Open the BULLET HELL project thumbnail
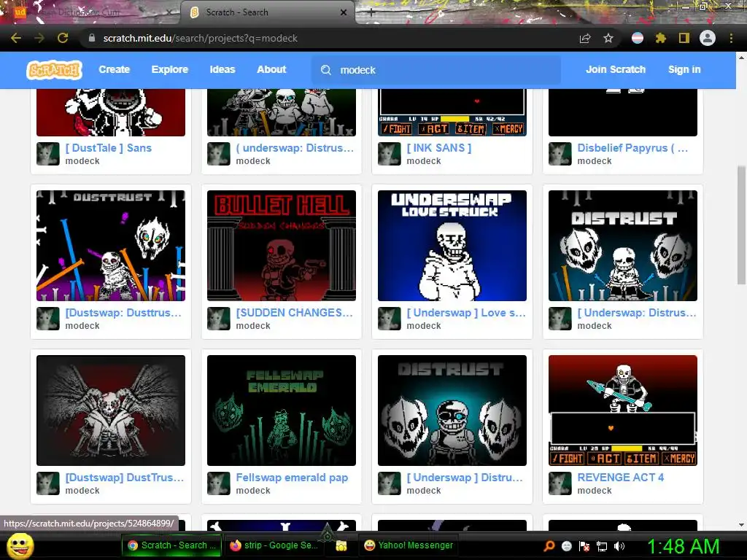 (282, 246)
